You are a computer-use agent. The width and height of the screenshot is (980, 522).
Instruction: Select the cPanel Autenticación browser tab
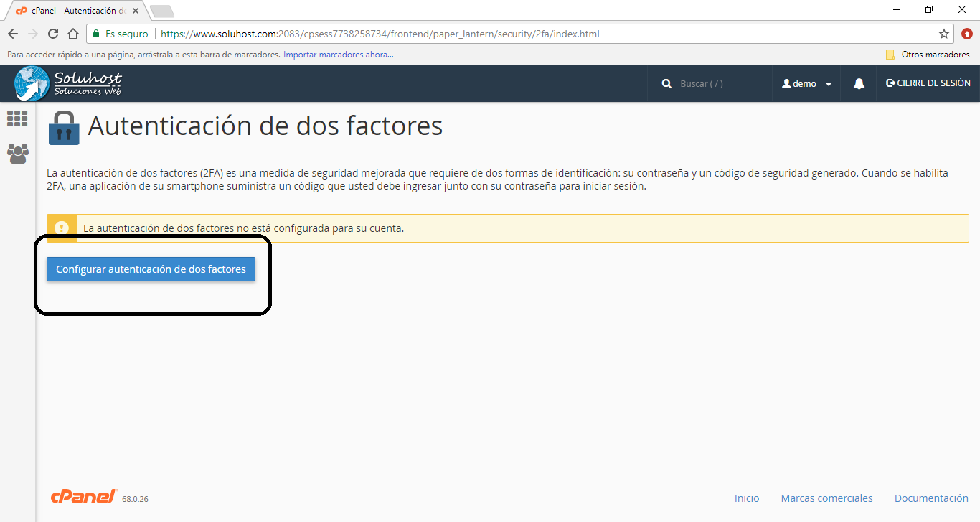tap(75, 11)
